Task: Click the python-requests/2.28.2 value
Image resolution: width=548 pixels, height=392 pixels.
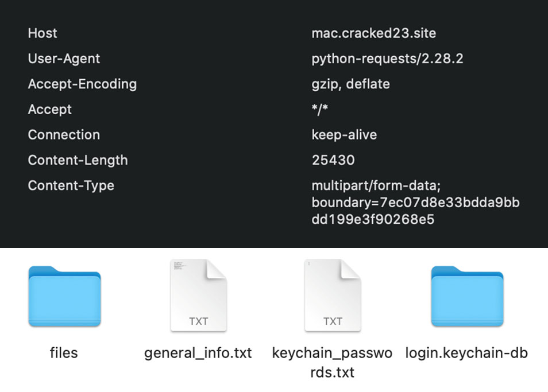Action: (387, 59)
